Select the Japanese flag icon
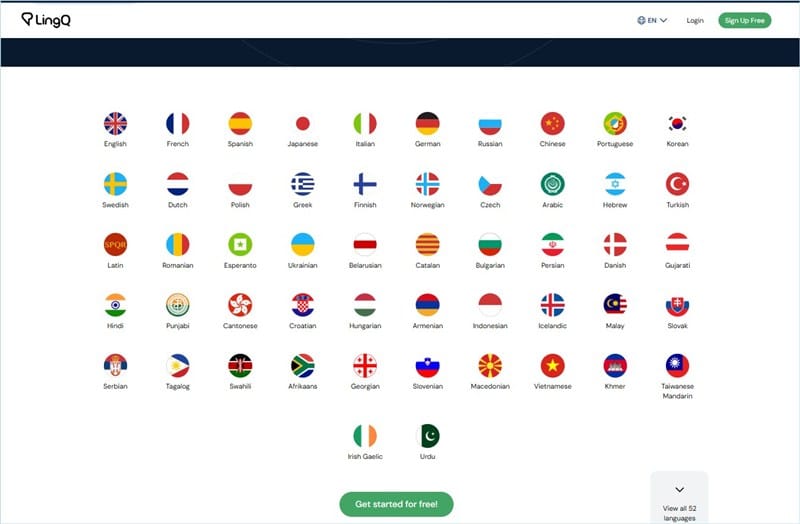The image size is (800, 524). point(303,123)
